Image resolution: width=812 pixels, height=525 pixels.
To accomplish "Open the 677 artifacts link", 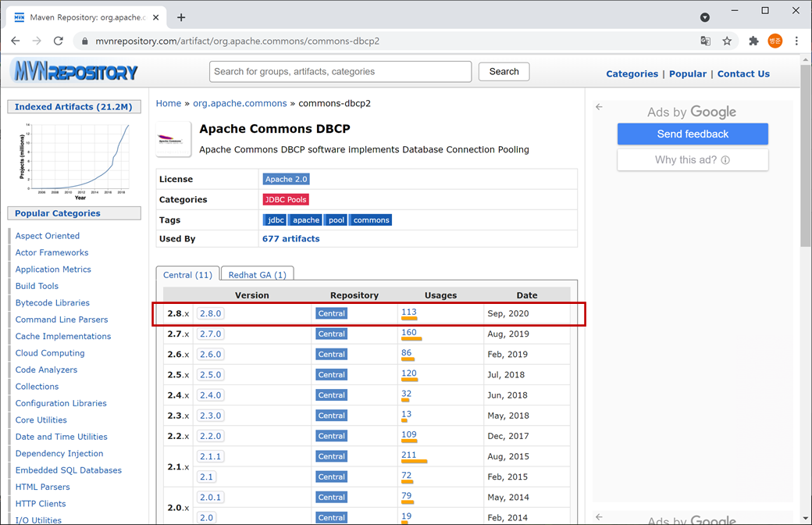I will [291, 239].
